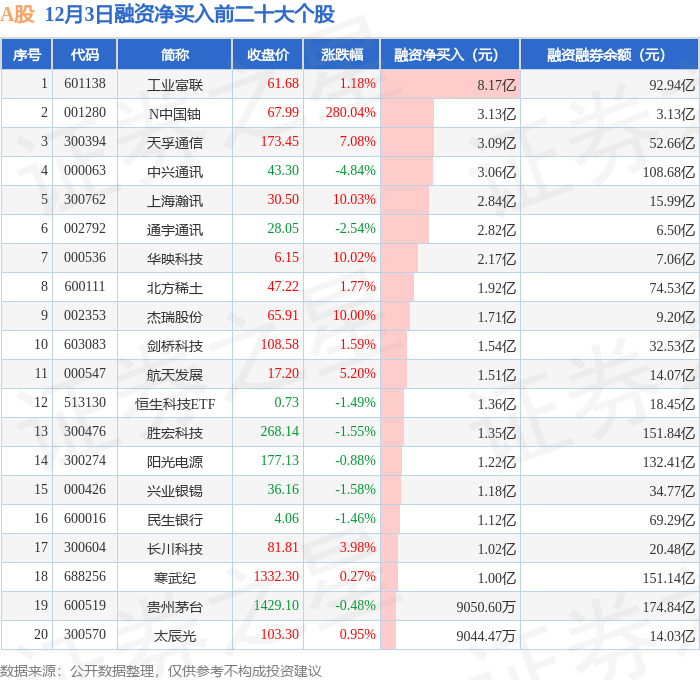Click the 收盘价 column header

tap(268, 54)
